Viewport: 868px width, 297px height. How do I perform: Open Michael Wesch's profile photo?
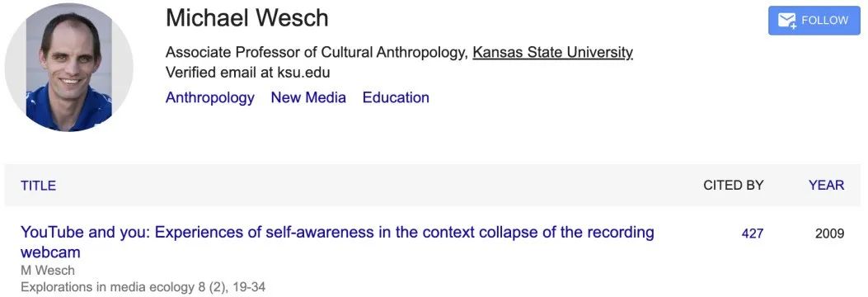click(68, 68)
